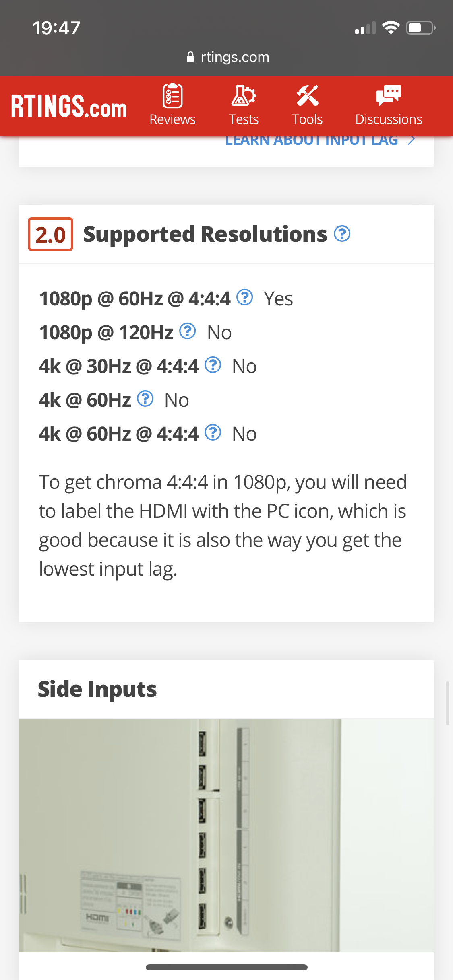The width and height of the screenshot is (453, 980).
Task: Go to RTINGS.com home via logo
Action: 69,107
